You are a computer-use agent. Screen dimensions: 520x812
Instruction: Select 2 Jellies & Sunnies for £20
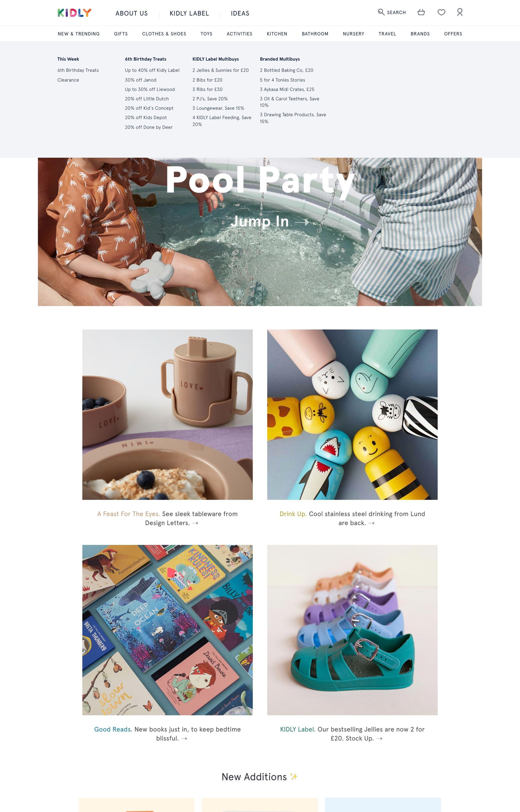(x=220, y=70)
